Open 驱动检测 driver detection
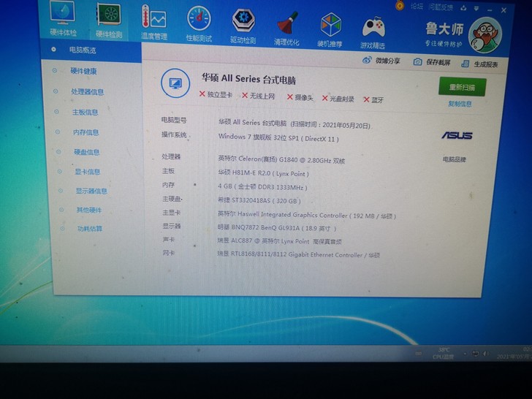The width and height of the screenshot is (532, 399). tap(243, 26)
